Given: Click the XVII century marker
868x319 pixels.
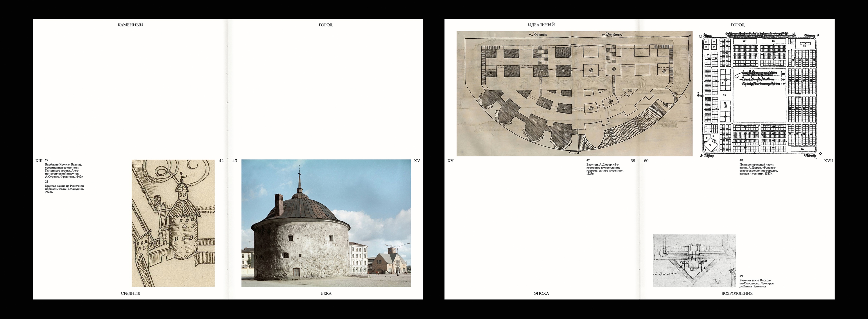Looking at the screenshot, I should coord(828,161).
